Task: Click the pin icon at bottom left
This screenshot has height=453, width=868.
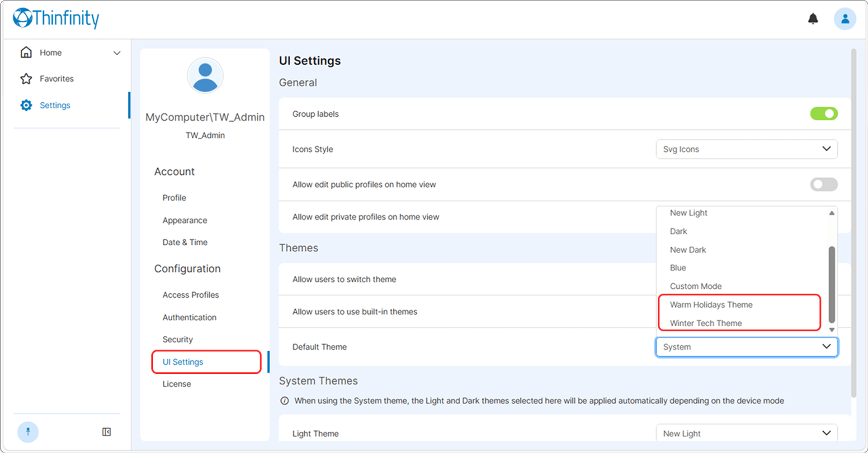Action: click(x=28, y=432)
